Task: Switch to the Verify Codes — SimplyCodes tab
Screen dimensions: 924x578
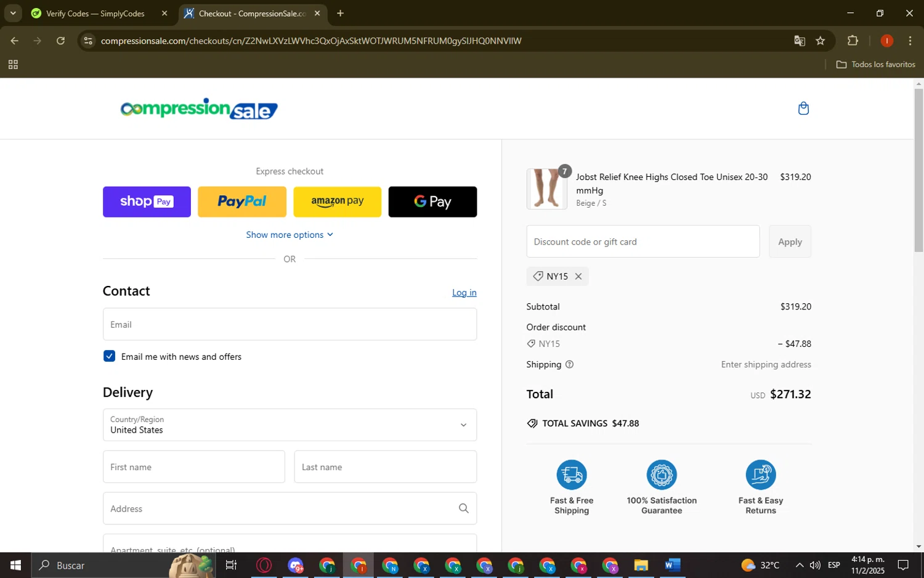Action: [x=95, y=14]
